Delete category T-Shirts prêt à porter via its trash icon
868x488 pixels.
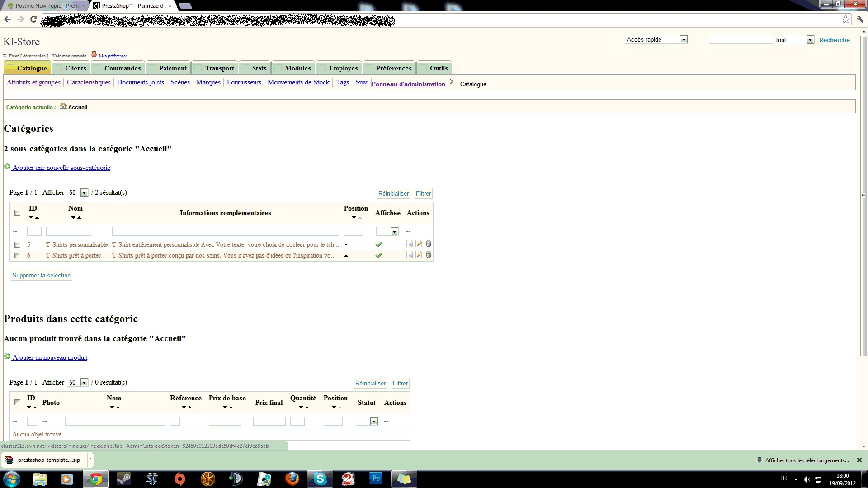pos(429,255)
